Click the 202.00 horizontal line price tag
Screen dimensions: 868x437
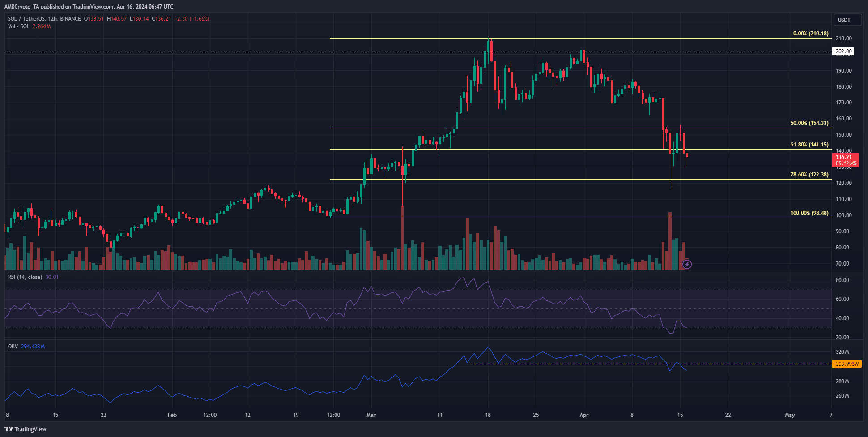(x=843, y=51)
